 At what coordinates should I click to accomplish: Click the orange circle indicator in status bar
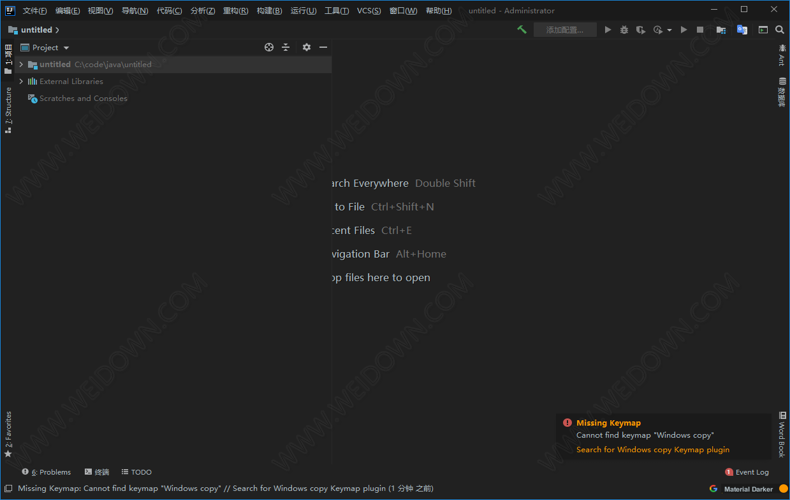pos(783,488)
